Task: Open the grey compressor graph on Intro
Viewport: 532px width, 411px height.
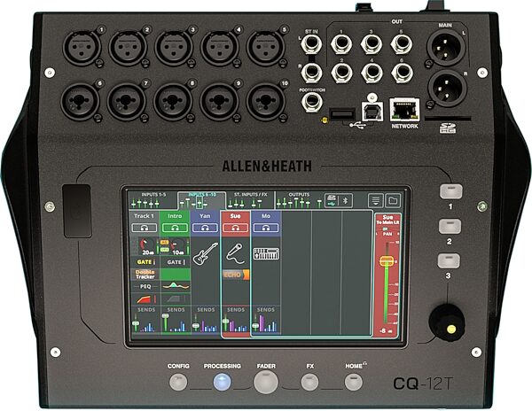Action: tap(175, 299)
